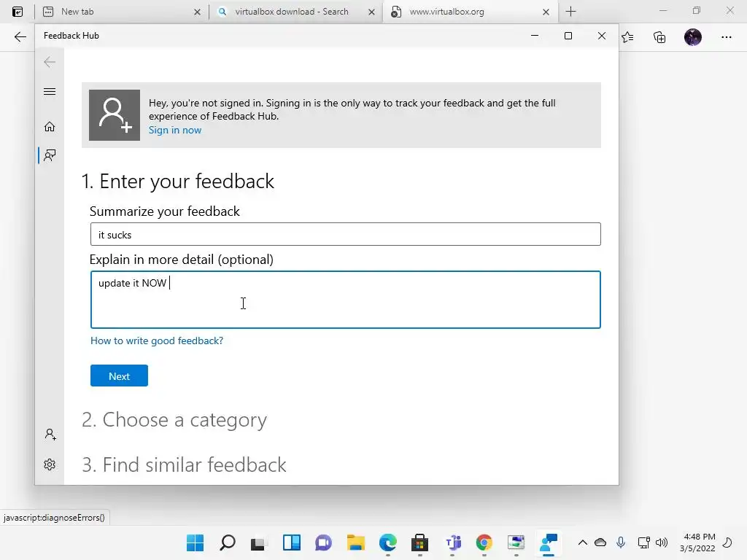Minimize the Feedback Hub window
The height and width of the screenshot is (560, 747).
pyautogui.click(x=535, y=36)
